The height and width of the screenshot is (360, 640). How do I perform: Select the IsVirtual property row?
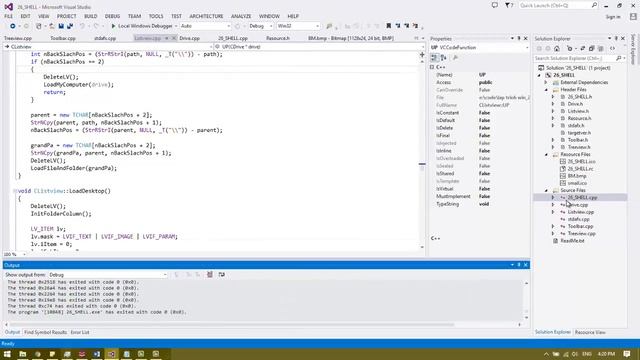coord(480,189)
